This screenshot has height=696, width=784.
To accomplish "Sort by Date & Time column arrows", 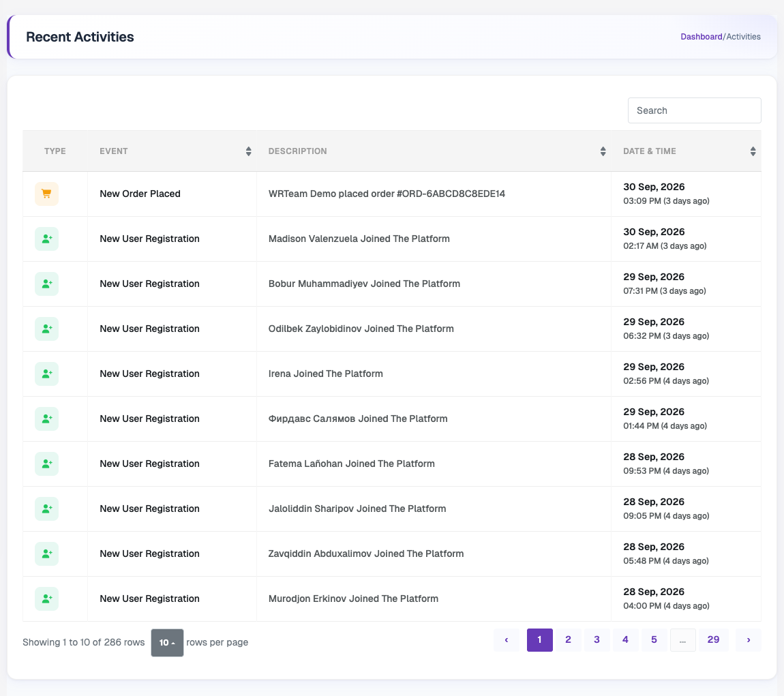I will [753, 151].
